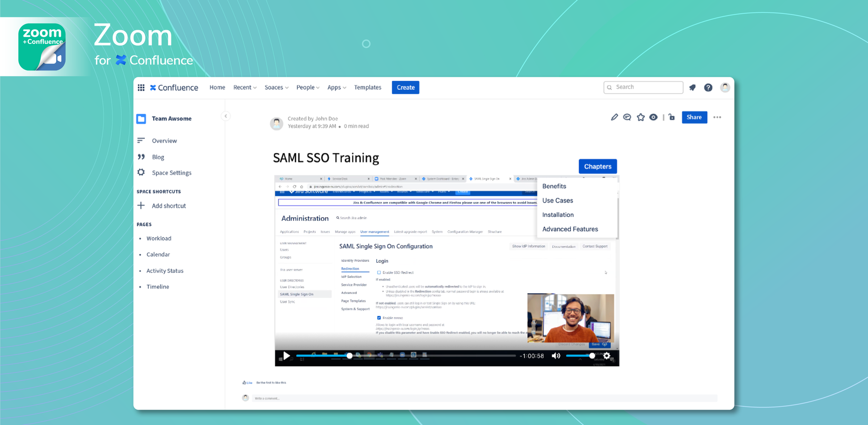
Task: Star this page as favorite
Action: pos(640,117)
